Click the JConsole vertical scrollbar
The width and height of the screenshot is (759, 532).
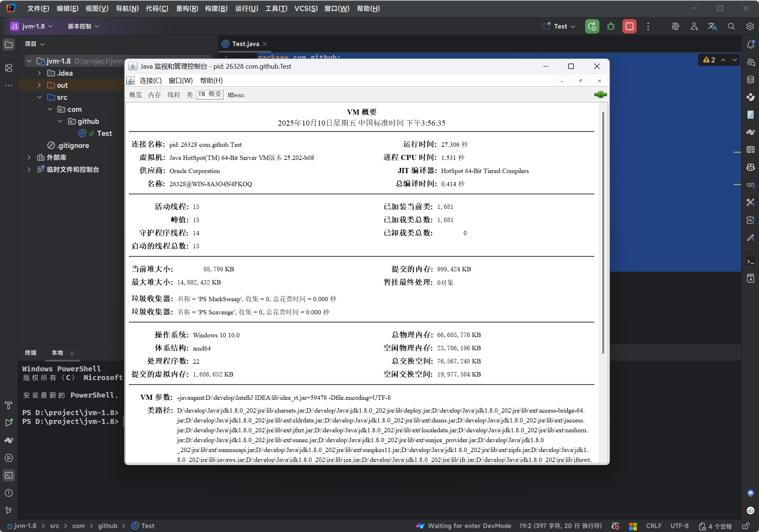coord(603,234)
